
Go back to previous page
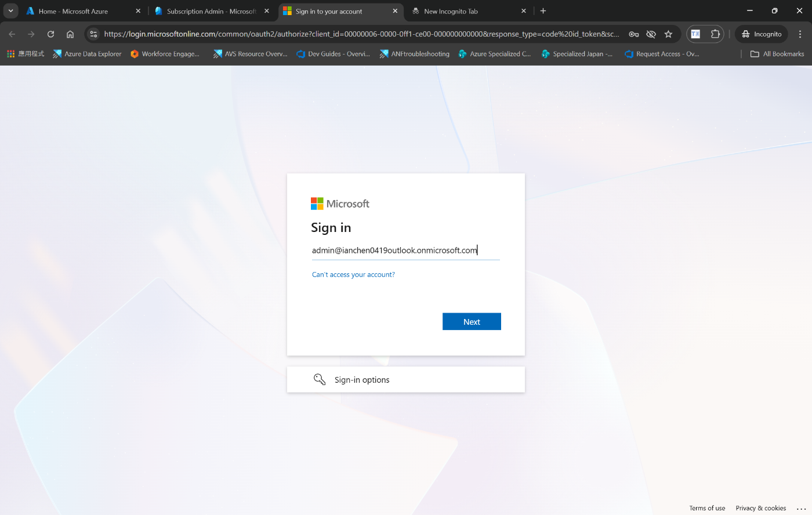[x=12, y=34]
